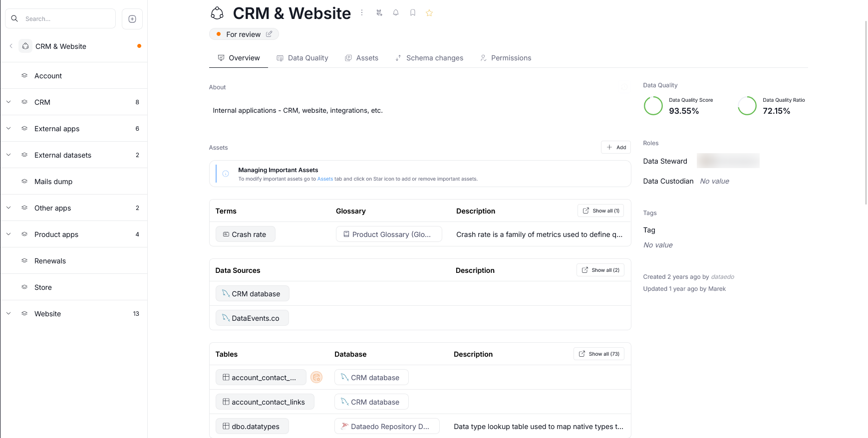Expand the Product apps folder
Image resolution: width=868 pixels, height=438 pixels.
point(8,234)
